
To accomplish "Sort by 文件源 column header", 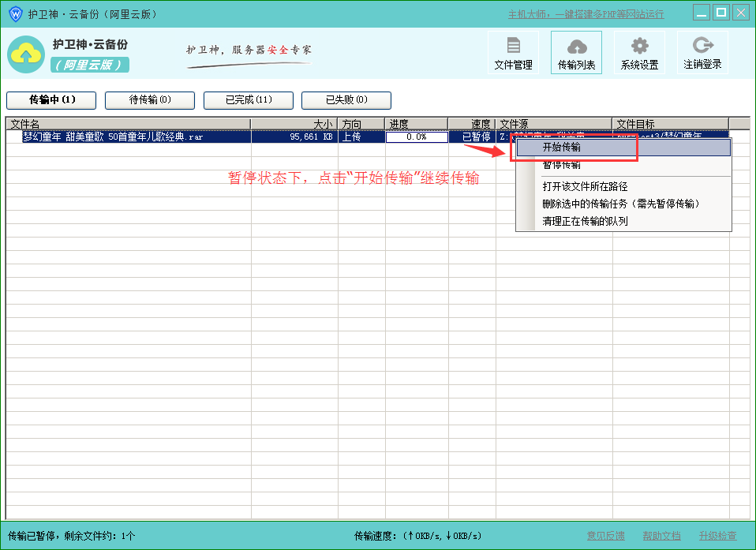I will click(x=554, y=124).
